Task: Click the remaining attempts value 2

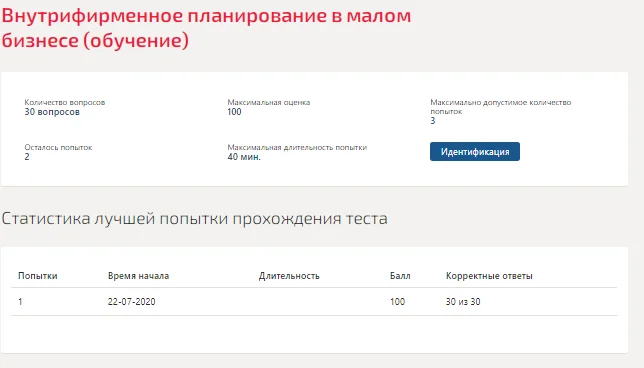Action: point(27,157)
